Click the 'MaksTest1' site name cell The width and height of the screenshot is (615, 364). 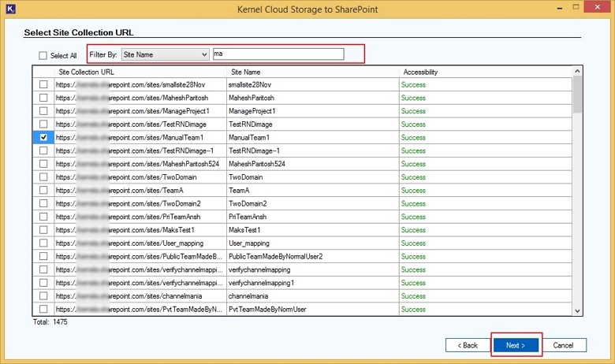pyautogui.click(x=313, y=230)
